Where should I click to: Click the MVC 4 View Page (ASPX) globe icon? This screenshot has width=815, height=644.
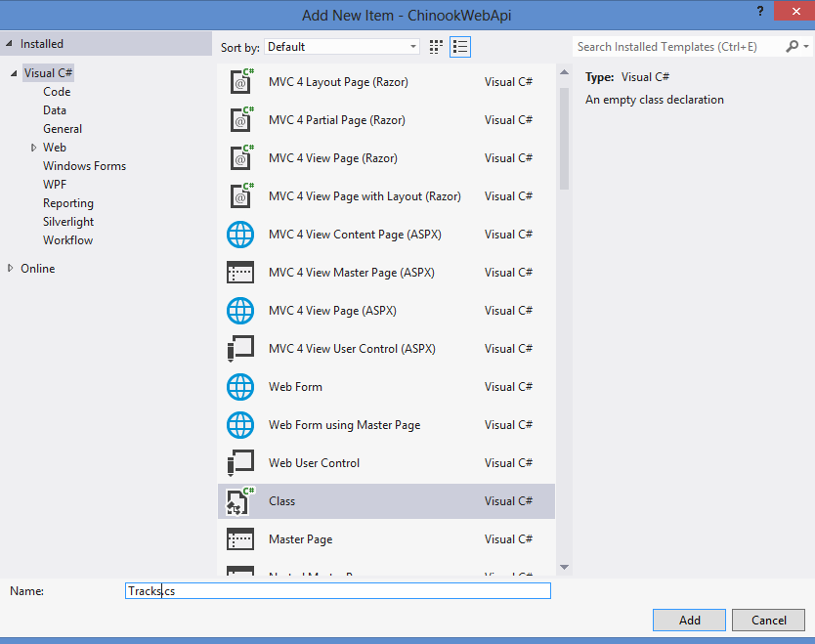[240, 311]
